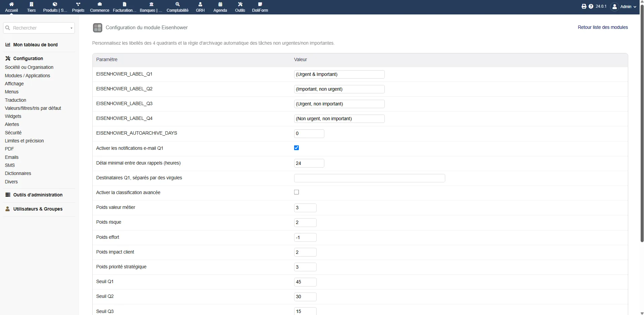Open the Agenda calendar icon
This screenshot has height=315, width=644.
(x=220, y=4)
